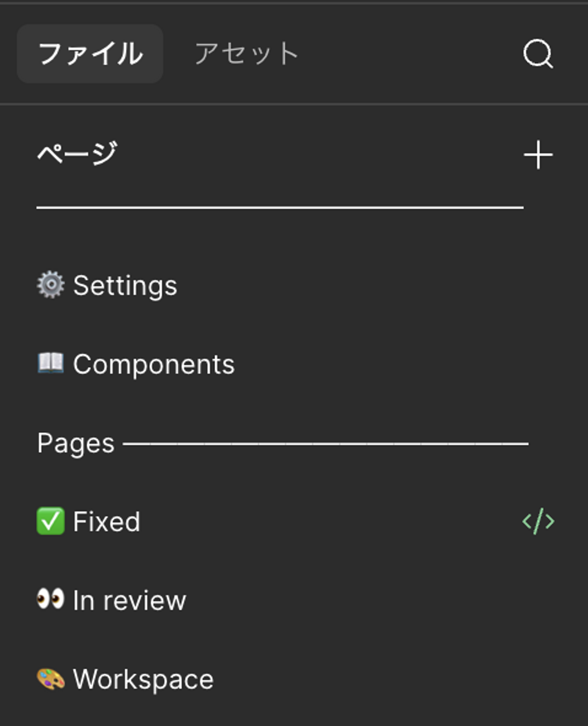Screen dimensions: 588x726
Task: Select the Settings page
Action: (x=125, y=285)
